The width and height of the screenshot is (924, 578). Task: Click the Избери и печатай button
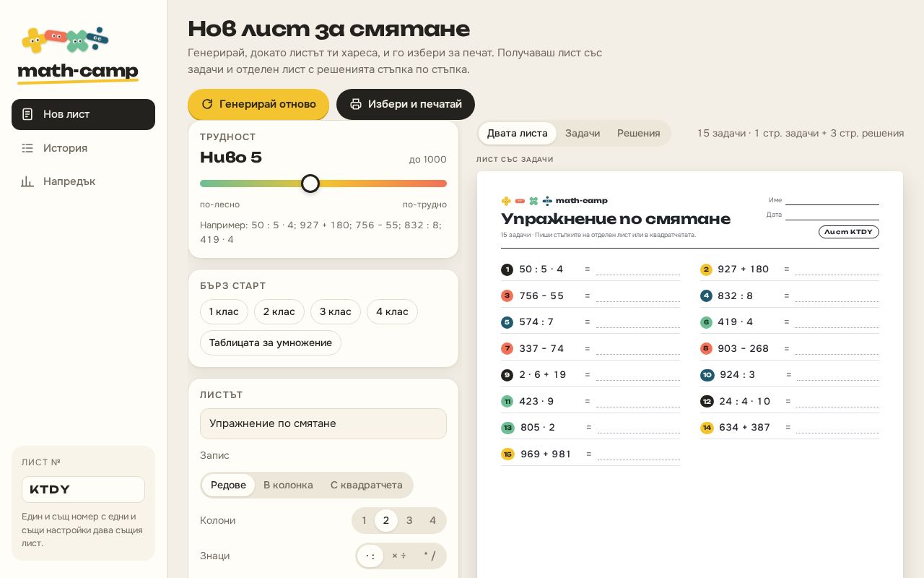[406, 104]
